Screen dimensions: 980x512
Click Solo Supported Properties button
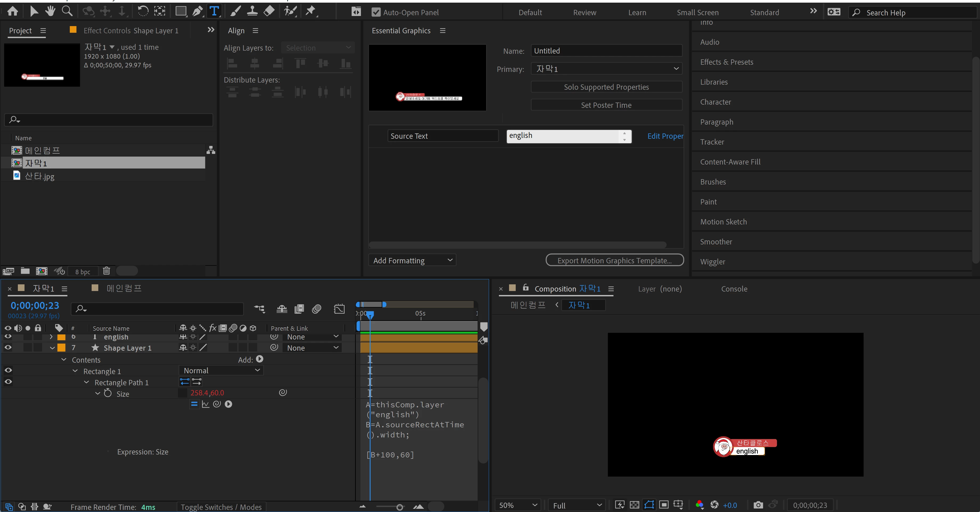point(606,87)
